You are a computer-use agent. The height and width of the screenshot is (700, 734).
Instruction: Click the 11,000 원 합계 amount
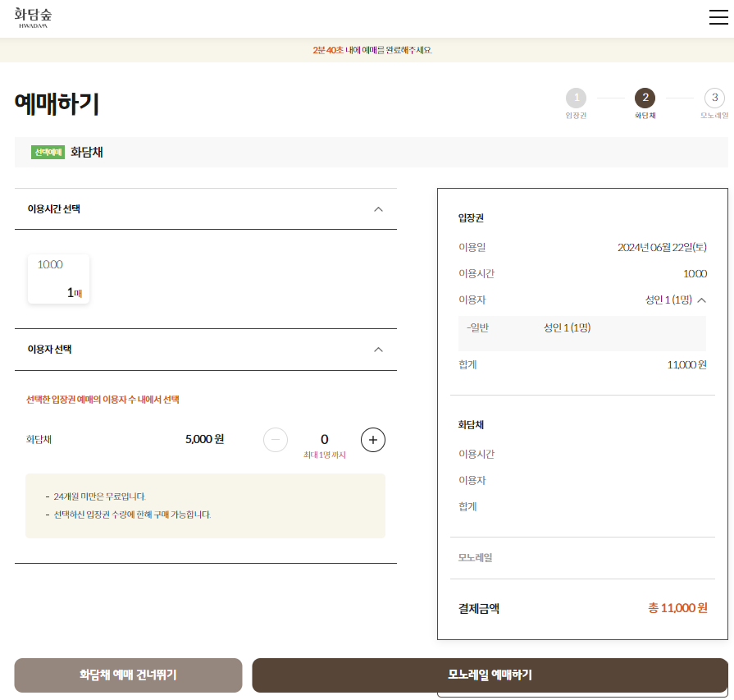pos(686,364)
